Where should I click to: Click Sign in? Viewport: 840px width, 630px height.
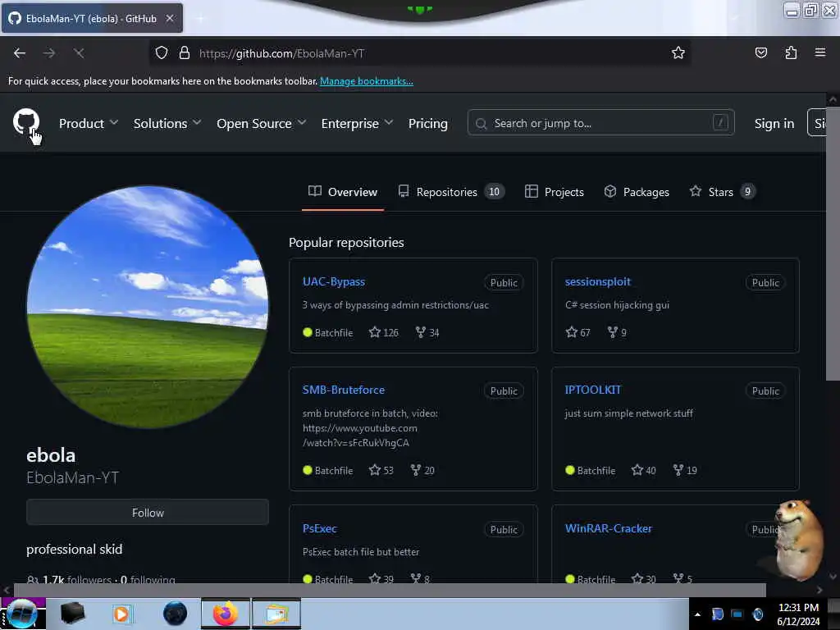pyautogui.click(x=774, y=124)
